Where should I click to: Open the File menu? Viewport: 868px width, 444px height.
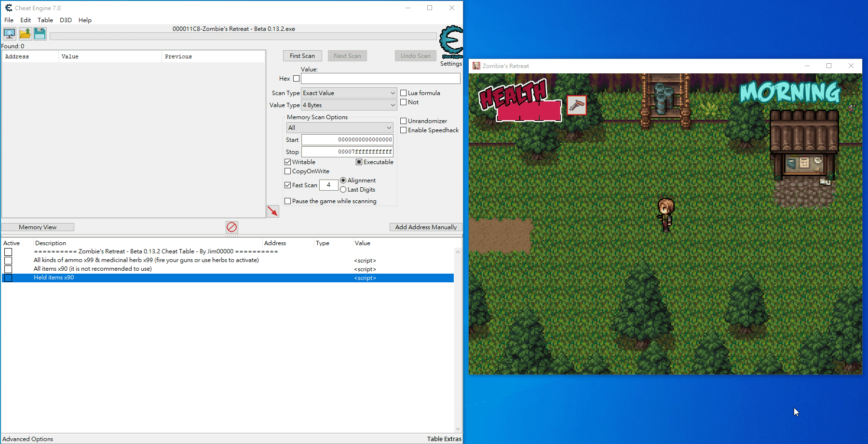[9, 20]
